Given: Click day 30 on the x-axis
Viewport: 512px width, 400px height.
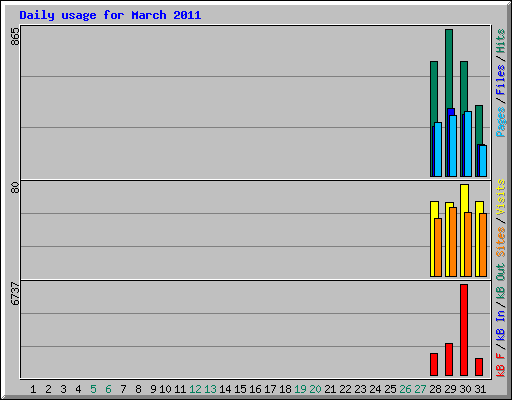Looking at the screenshot, I should coord(465,389).
